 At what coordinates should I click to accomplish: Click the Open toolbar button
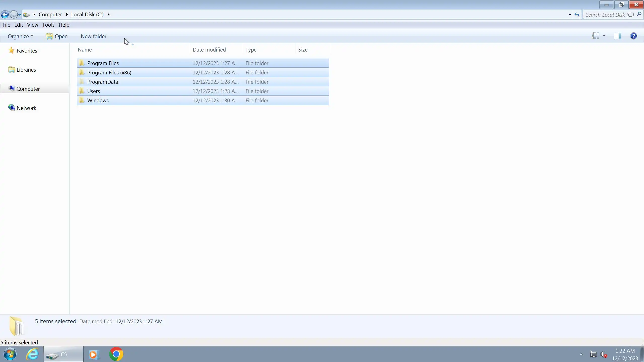(x=57, y=36)
